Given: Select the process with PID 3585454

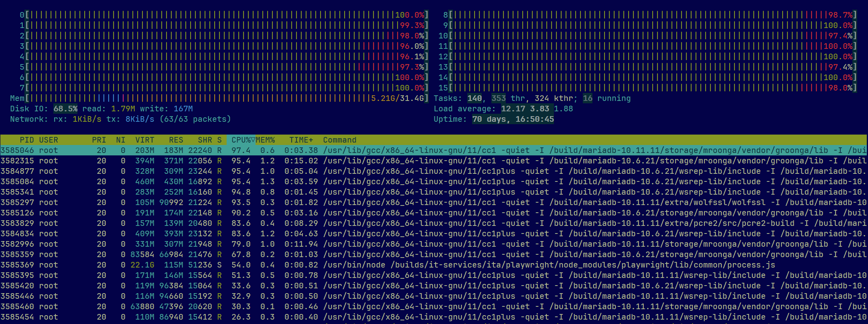Looking at the screenshot, I should [x=434, y=317].
